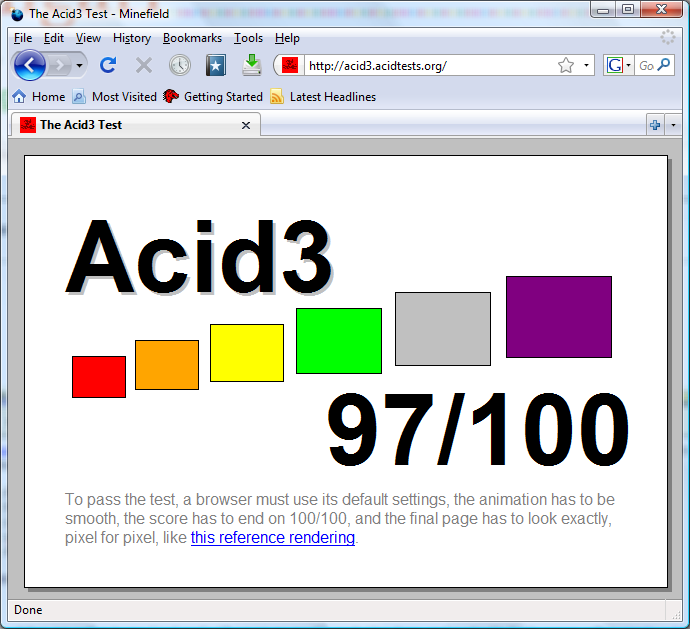Open the Google search engine selector dropdown
Viewport: 690px width, 629px height.
pyautogui.click(x=618, y=66)
